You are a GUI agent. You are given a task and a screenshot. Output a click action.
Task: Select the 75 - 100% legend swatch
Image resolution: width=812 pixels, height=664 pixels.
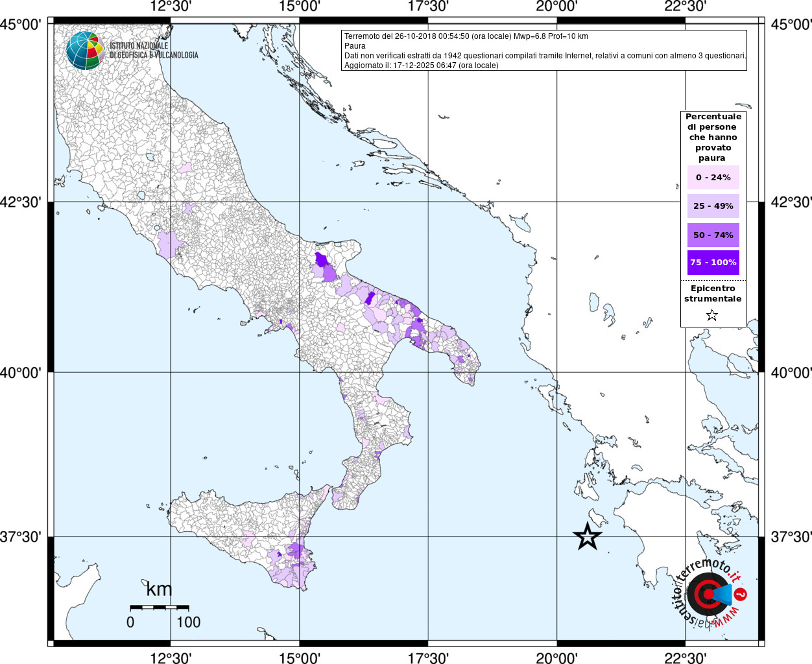(x=713, y=263)
